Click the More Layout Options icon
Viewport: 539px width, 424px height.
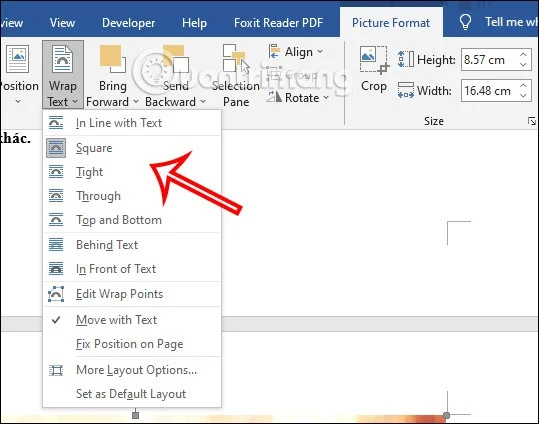click(56, 370)
